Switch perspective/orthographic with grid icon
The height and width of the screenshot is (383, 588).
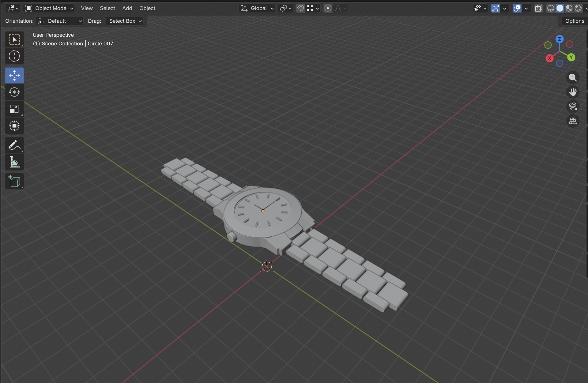point(573,121)
